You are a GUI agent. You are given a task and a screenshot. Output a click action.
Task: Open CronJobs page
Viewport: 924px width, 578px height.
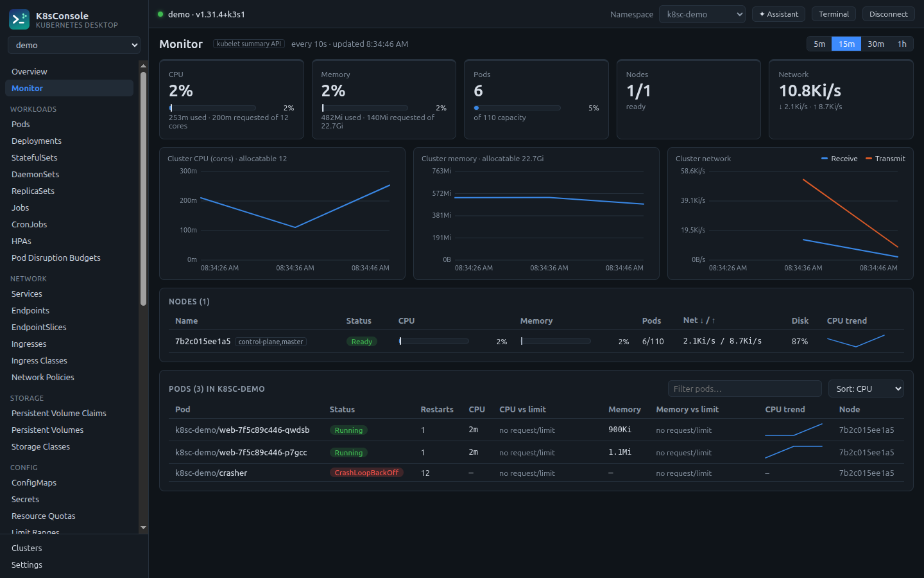pyautogui.click(x=69, y=224)
